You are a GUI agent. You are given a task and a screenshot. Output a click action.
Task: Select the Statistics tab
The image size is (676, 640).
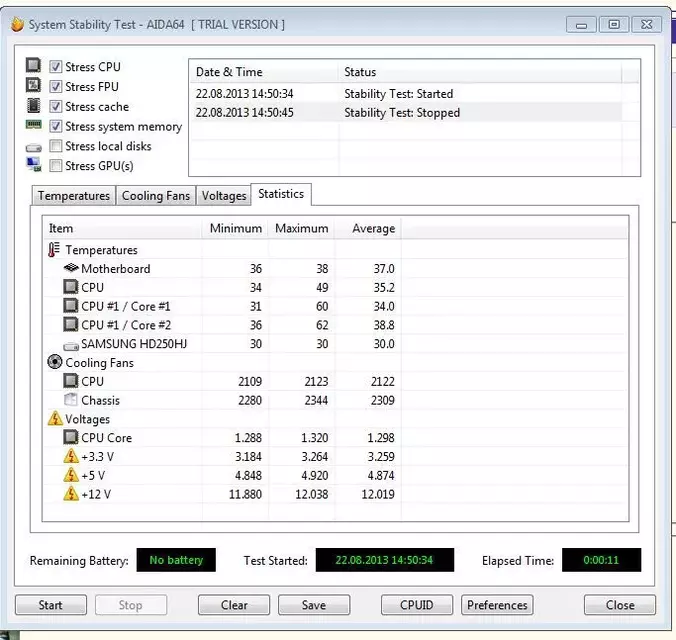pyautogui.click(x=281, y=194)
